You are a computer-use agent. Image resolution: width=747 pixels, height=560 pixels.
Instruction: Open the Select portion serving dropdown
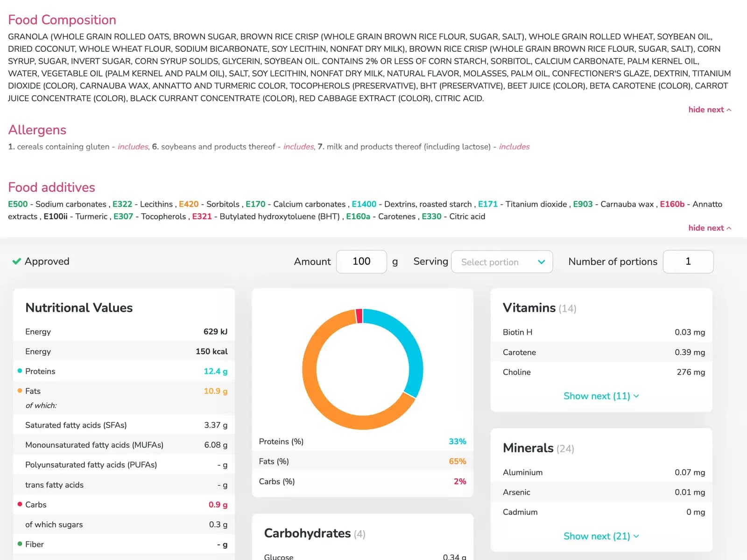pyautogui.click(x=502, y=262)
